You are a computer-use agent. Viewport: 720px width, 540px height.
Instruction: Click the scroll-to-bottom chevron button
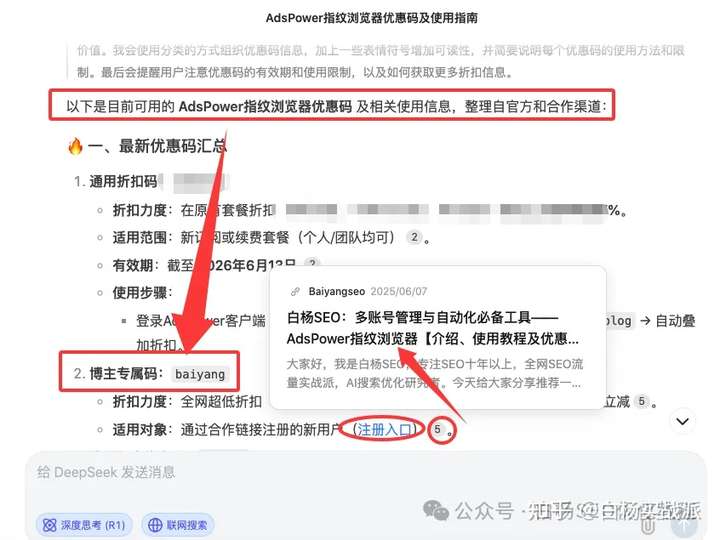coord(683,421)
